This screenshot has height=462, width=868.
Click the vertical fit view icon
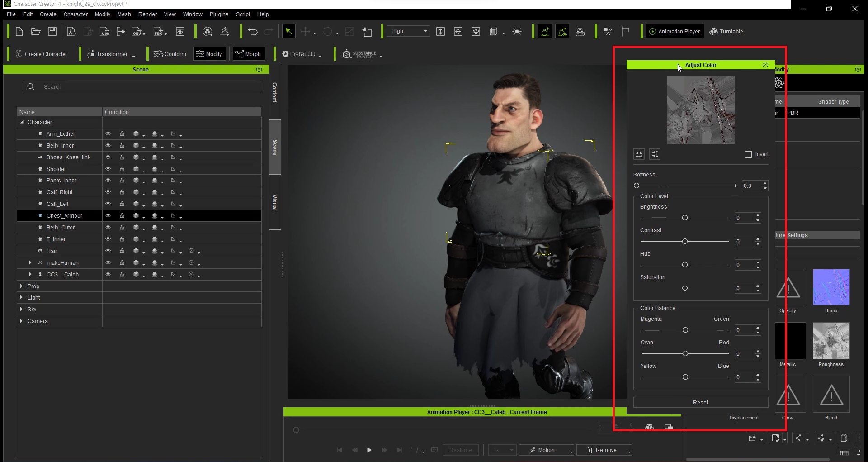point(440,32)
